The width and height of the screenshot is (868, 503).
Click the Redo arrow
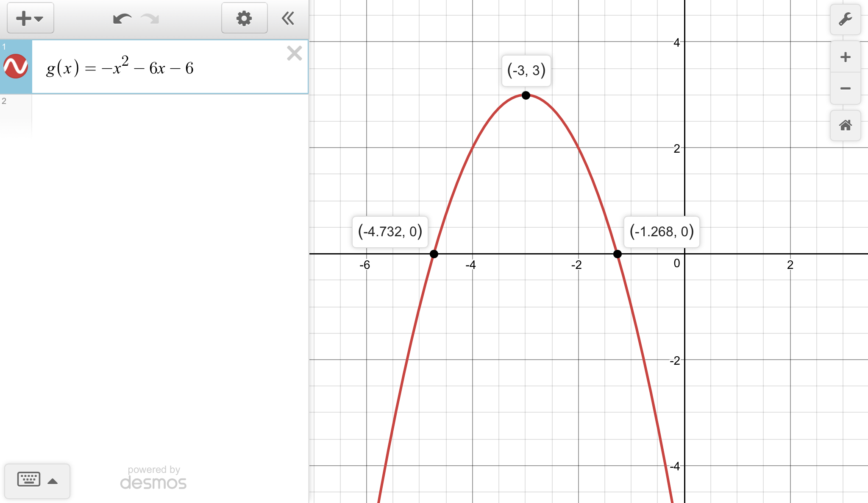150,19
